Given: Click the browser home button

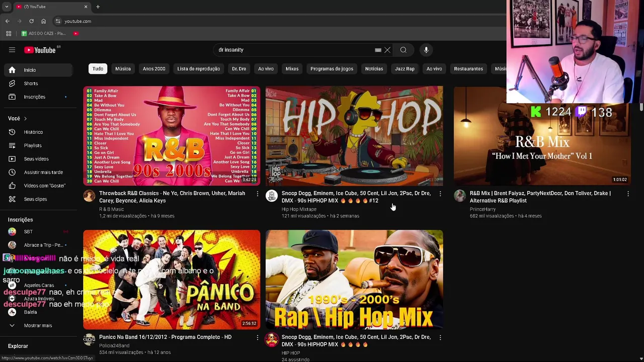Looking at the screenshot, I should [43, 21].
